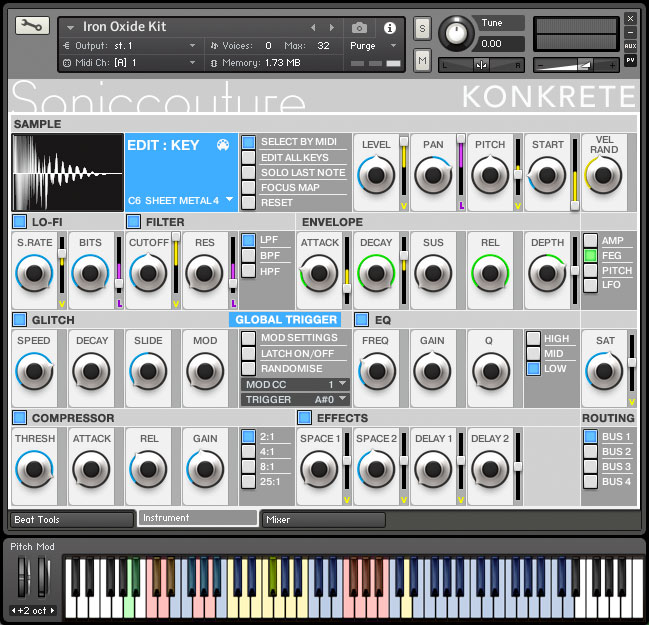
Task: Mute the instrument with M button
Action: [422, 62]
